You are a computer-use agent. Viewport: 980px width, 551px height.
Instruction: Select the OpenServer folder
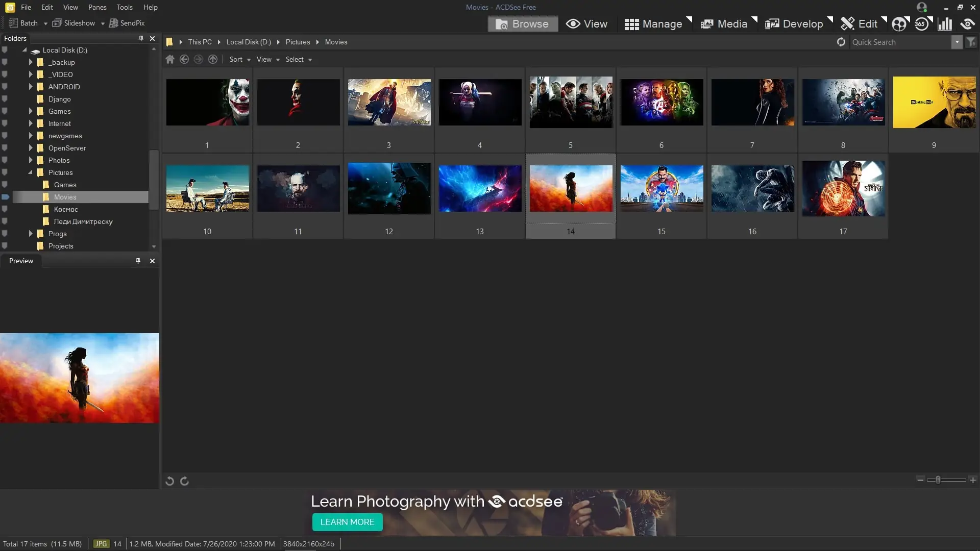click(67, 148)
